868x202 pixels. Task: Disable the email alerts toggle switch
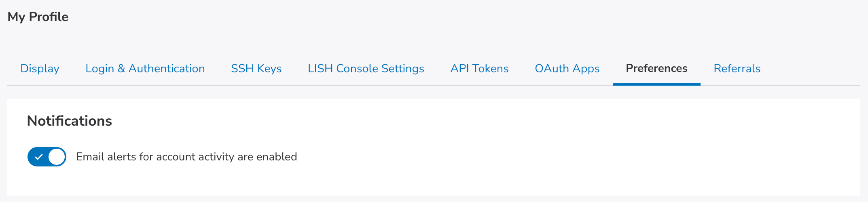(x=47, y=157)
